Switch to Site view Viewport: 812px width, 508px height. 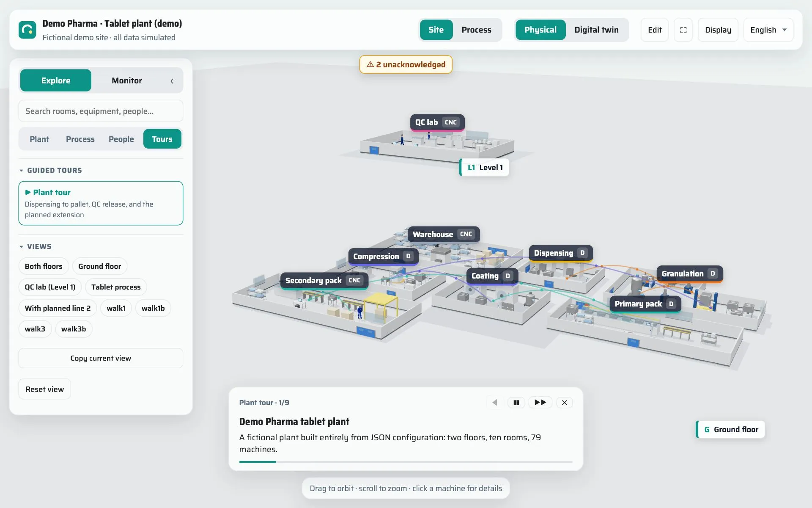point(436,30)
